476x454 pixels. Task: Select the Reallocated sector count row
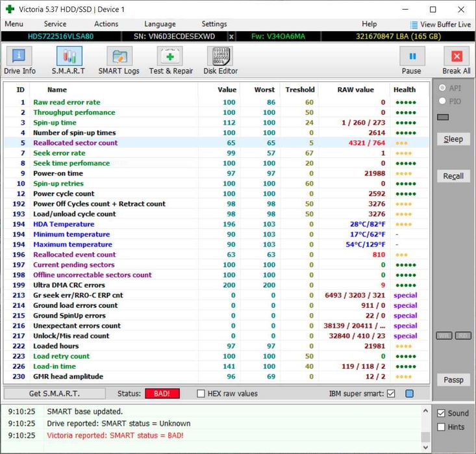coord(216,143)
